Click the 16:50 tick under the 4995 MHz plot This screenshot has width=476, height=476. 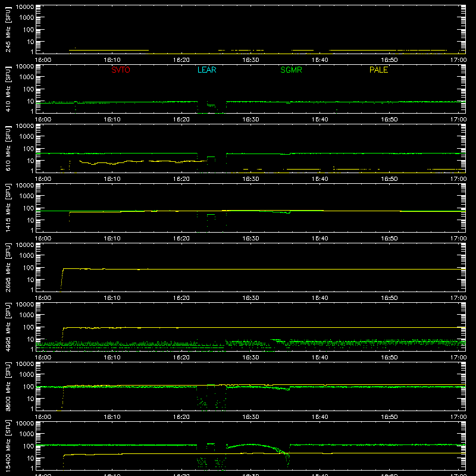point(389,358)
